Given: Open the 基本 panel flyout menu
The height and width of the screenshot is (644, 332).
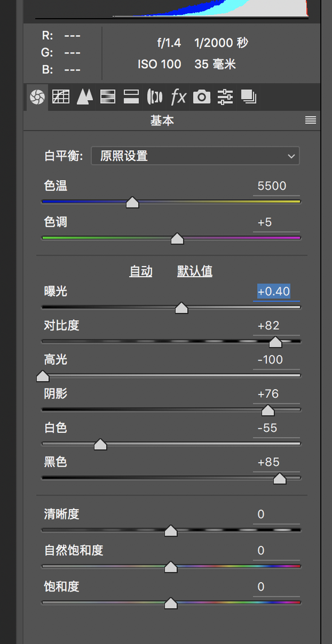Looking at the screenshot, I should click(x=311, y=121).
